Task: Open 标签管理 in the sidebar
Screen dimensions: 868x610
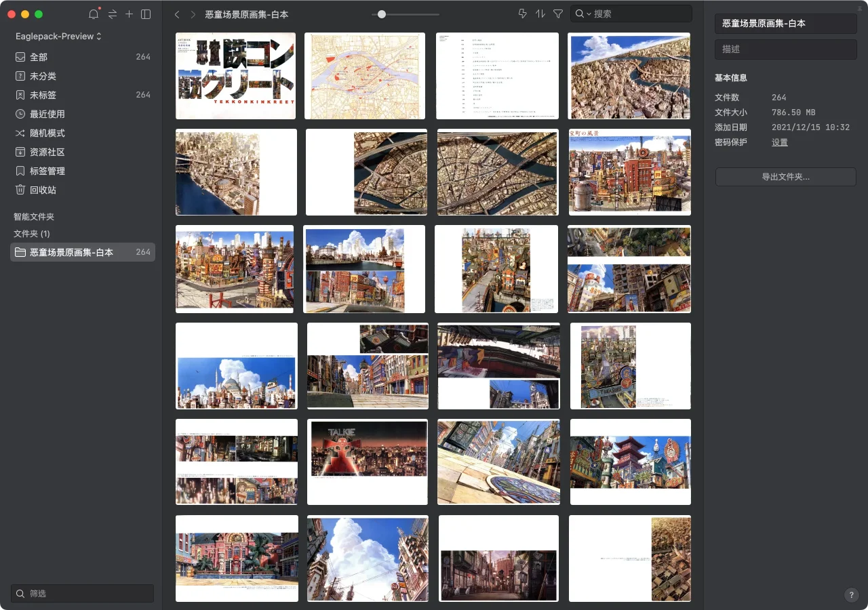Action: pyautogui.click(x=83, y=171)
